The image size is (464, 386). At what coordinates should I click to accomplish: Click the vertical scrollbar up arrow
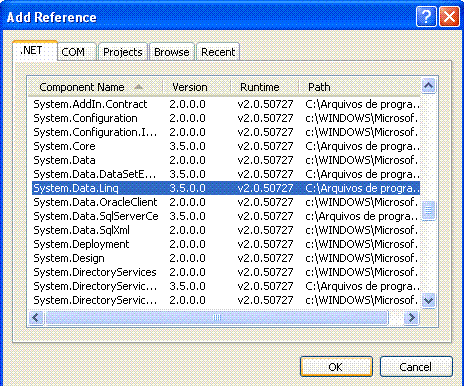(428, 86)
